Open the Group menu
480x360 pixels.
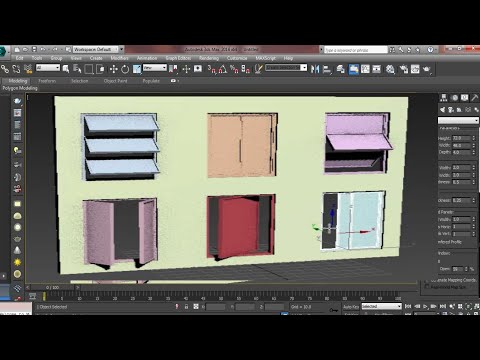56,58
